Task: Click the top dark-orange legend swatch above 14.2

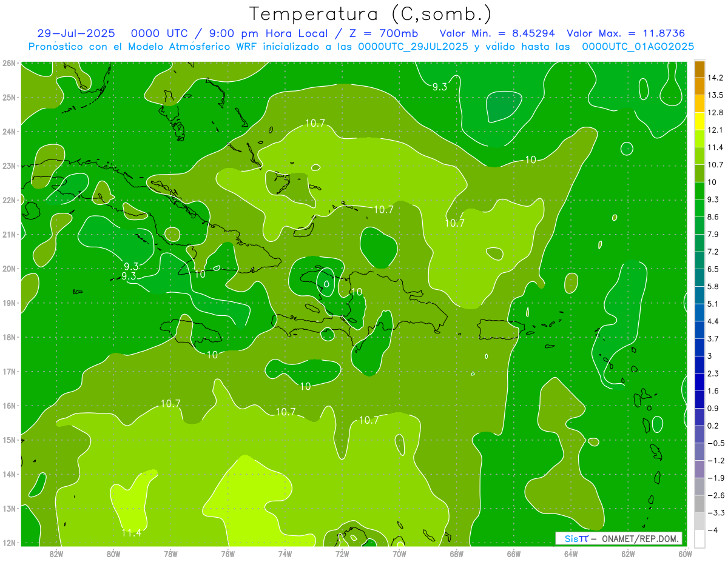Action: [x=700, y=69]
